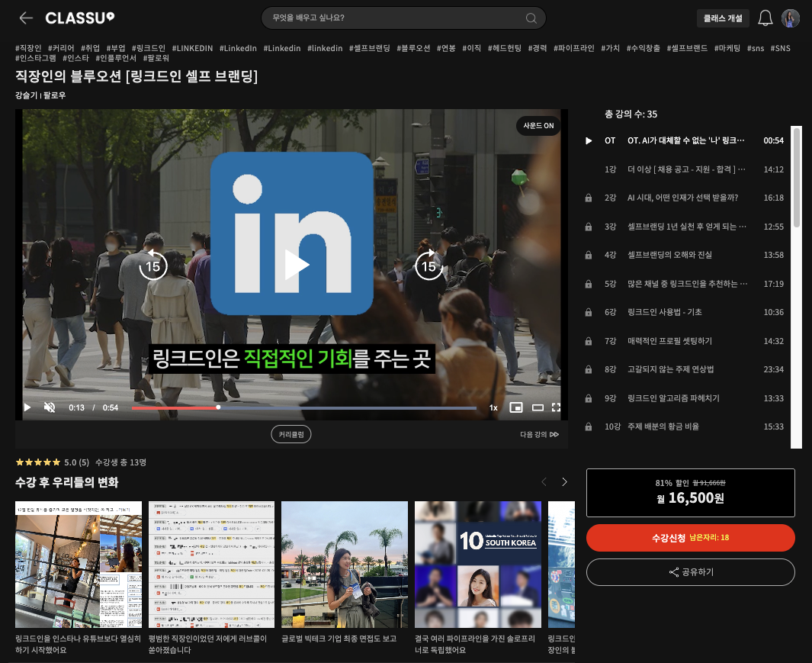Open the user profile avatar
Image resolution: width=812 pixels, height=663 pixels.
pyautogui.click(x=790, y=18)
